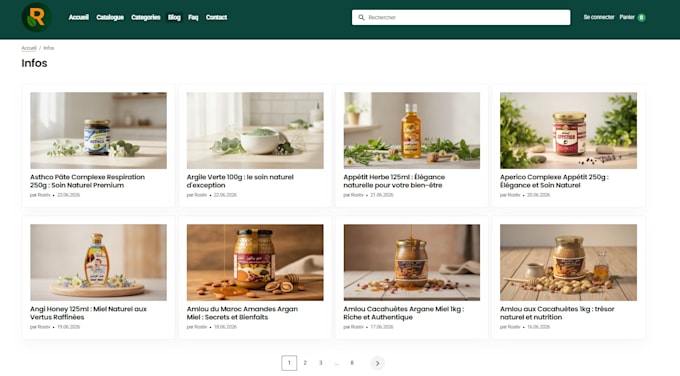The height and width of the screenshot is (376, 680).
Task: Go to next page arrow in pagination
Action: [377, 363]
